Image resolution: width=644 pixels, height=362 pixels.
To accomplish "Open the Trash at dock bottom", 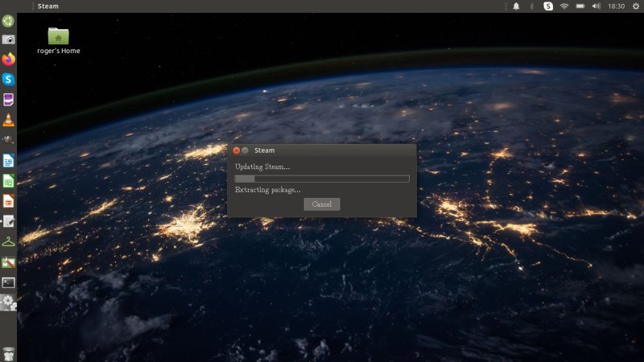I will 8,354.
